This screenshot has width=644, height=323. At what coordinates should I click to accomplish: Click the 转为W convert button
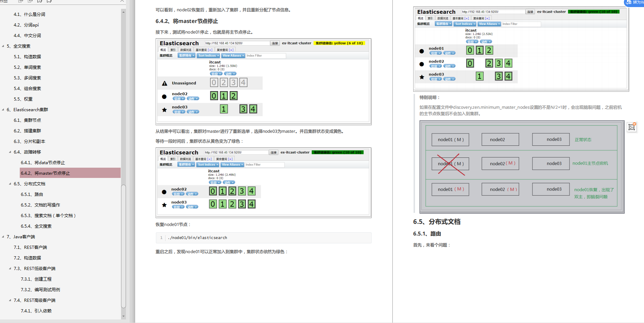tap(635, 2)
